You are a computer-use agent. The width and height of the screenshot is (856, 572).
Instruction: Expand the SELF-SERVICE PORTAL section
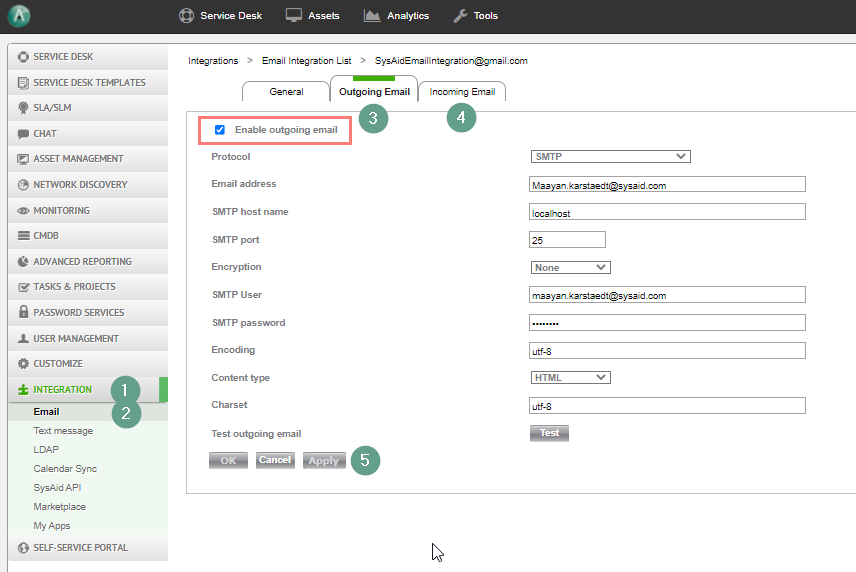coord(88,547)
